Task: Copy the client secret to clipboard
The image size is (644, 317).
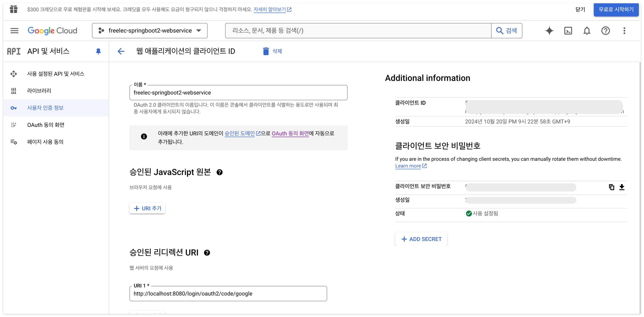Action: click(612, 187)
